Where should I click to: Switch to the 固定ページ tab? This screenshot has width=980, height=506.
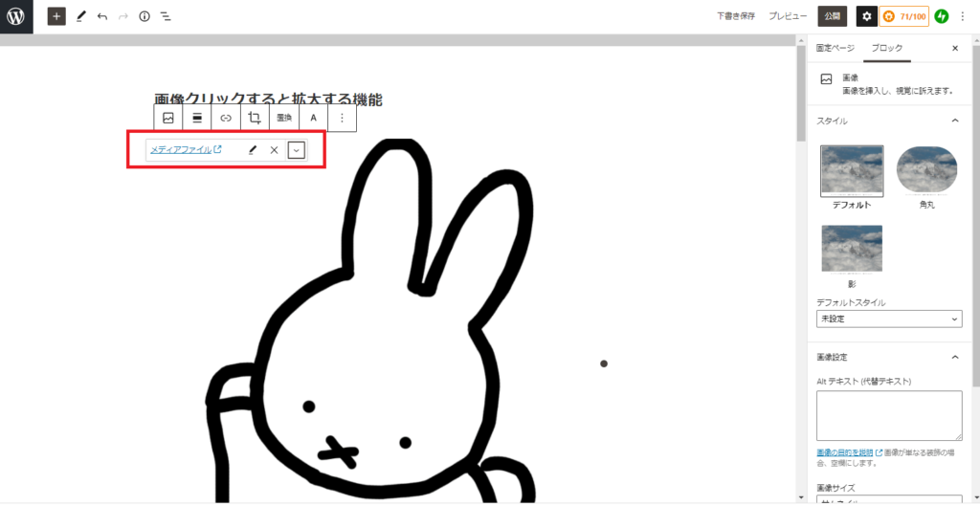click(835, 48)
